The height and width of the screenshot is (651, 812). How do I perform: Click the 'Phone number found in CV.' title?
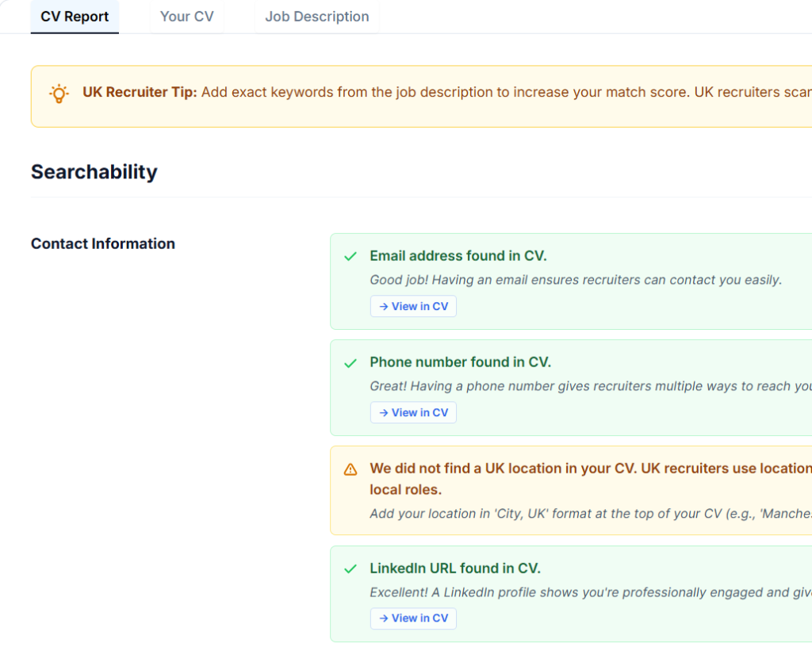[460, 362]
